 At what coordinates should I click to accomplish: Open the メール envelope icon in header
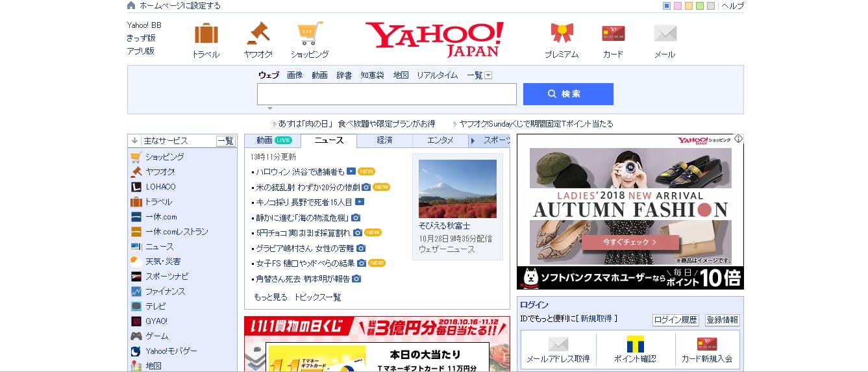coord(665,34)
